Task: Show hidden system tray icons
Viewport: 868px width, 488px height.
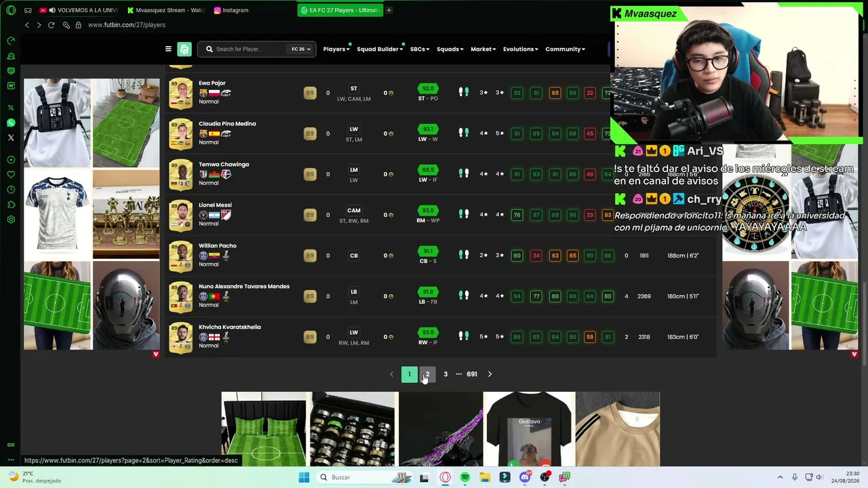Action: pyautogui.click(x=780, y=477)
